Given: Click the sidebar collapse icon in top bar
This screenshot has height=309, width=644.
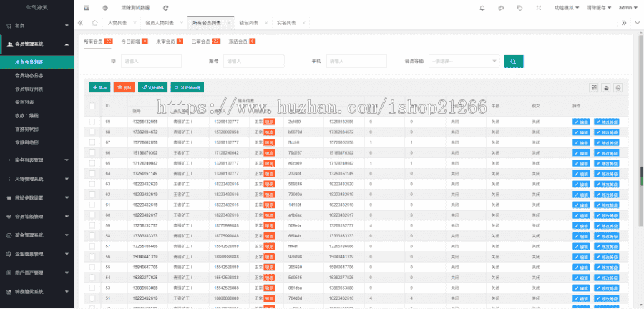Looking at the screenshot, I should (87, 7).
